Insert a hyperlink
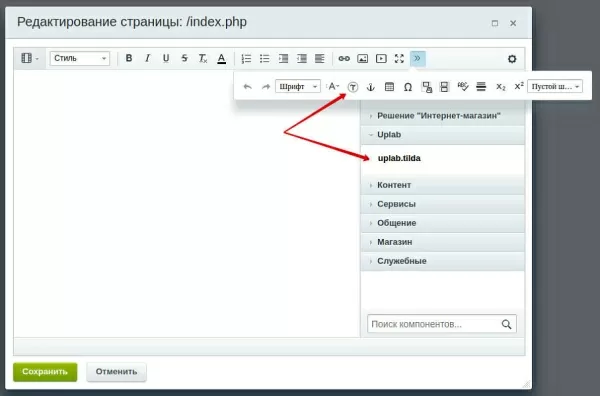This screenshot has width=600, height=396. (344, 58)
